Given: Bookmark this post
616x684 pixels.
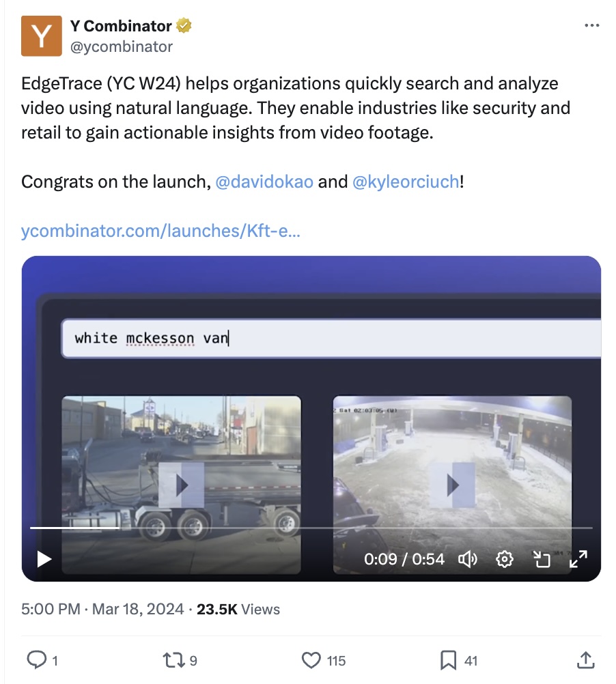Looking at the screenshot, I should (x=448, y=660).
